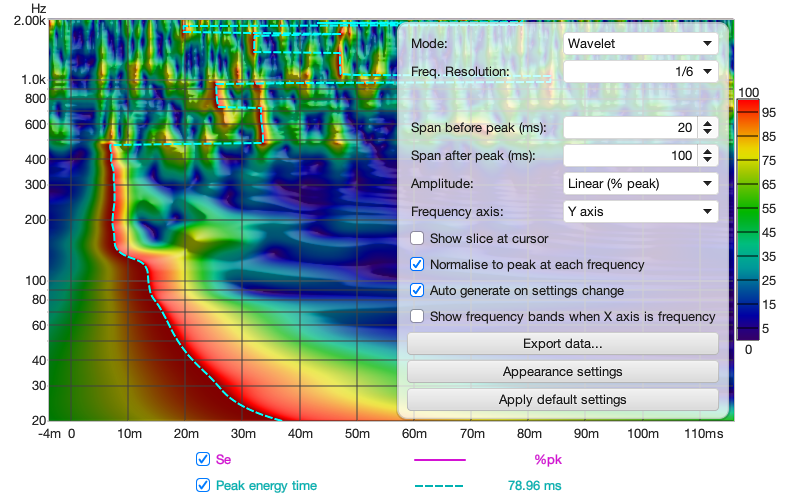Image resolution: width=800 pixels, height=504 pixels.
Task: Toggle the Peak energy time legend checkbox
Action: click(x=203, y=486)
